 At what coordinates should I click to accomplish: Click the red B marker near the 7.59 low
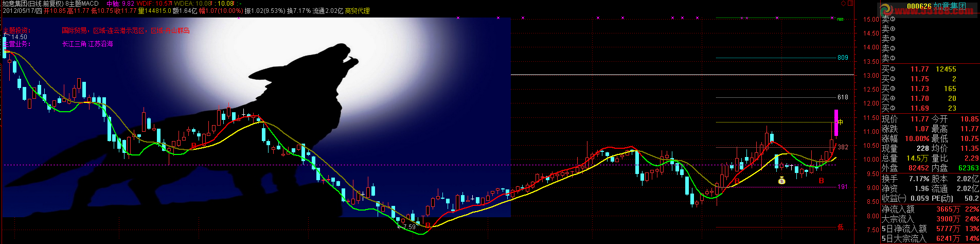coord(427,225)
